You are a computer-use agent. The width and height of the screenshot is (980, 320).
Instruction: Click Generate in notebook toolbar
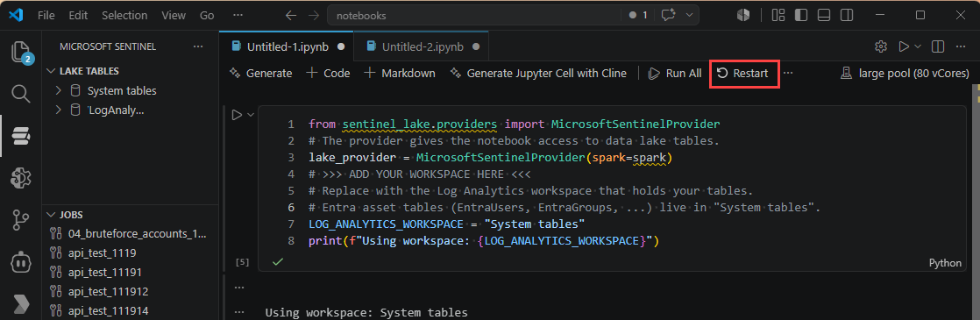(261, 73)
